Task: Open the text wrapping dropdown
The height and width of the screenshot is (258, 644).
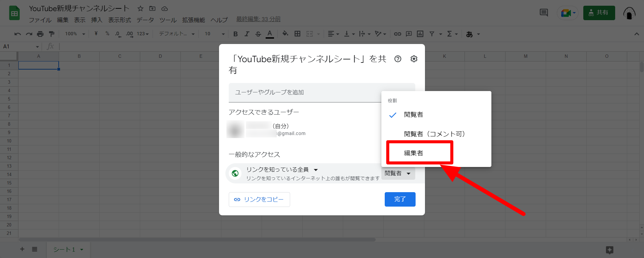Action: point(365,34)
